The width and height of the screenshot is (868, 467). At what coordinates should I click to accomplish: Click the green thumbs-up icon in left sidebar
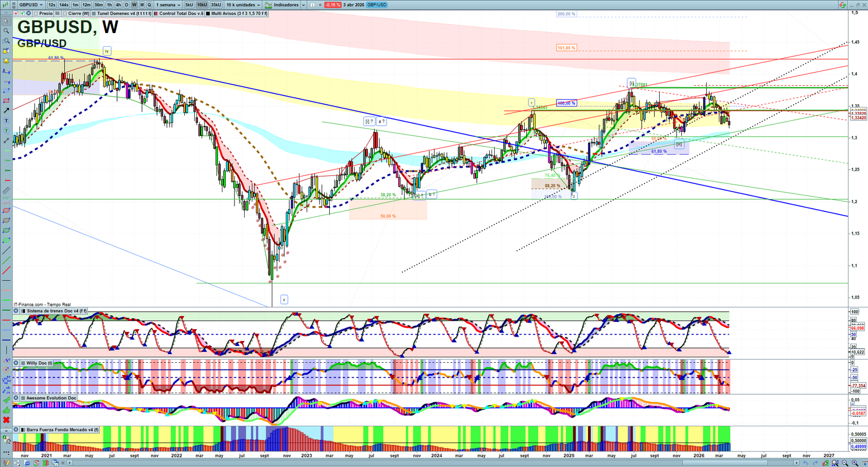coord(6,410)
